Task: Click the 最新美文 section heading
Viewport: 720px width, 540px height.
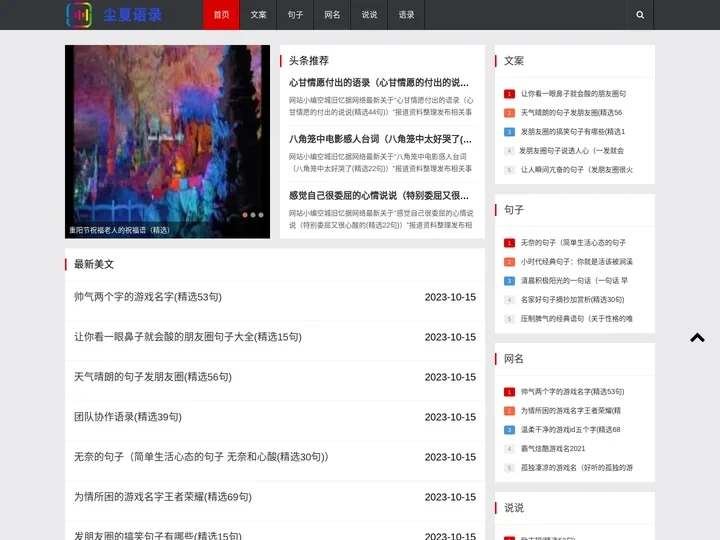Action: (94, 264)
